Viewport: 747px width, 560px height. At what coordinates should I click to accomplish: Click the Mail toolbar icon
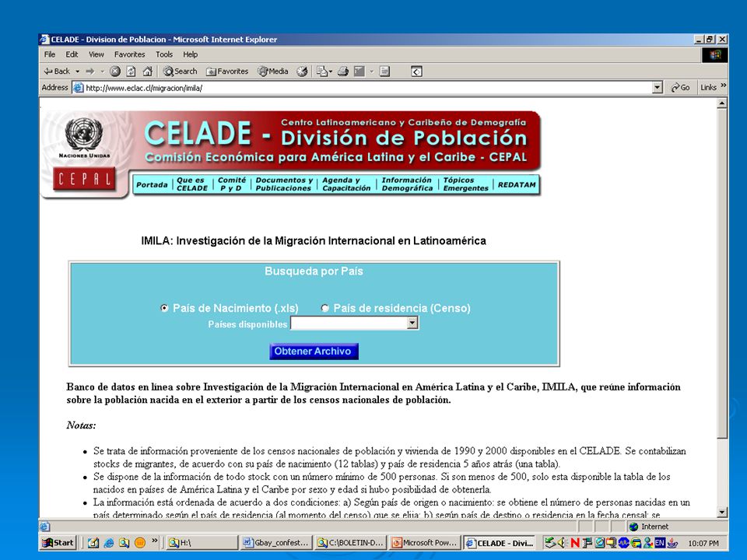[x=322, y=72]
